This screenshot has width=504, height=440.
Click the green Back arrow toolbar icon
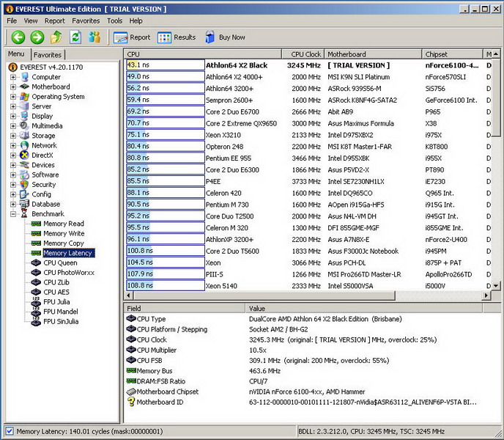tap(18, 37)
